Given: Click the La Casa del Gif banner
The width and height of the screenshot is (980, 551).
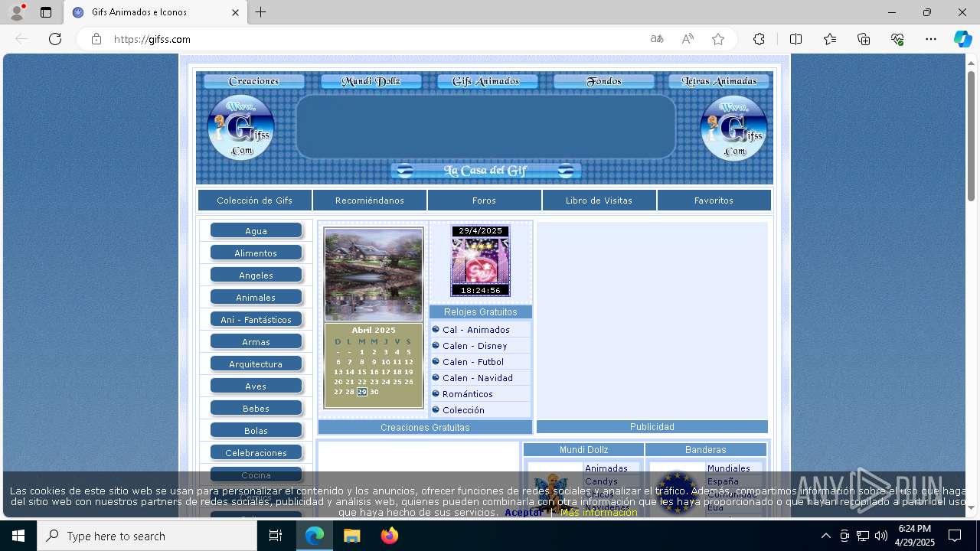Looking at the screenshot, I should coord(486,171).
